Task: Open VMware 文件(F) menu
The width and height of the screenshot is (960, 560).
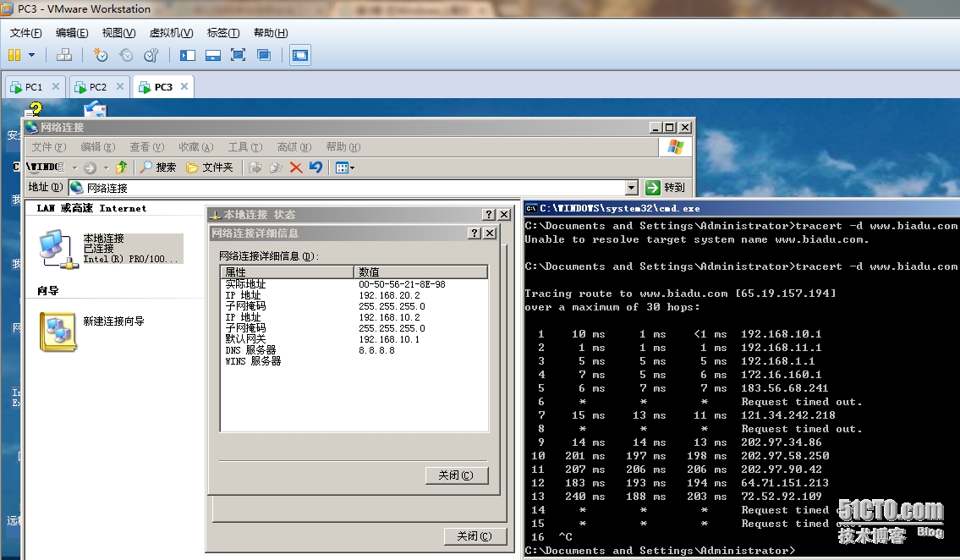Action: tap(25, 33)
